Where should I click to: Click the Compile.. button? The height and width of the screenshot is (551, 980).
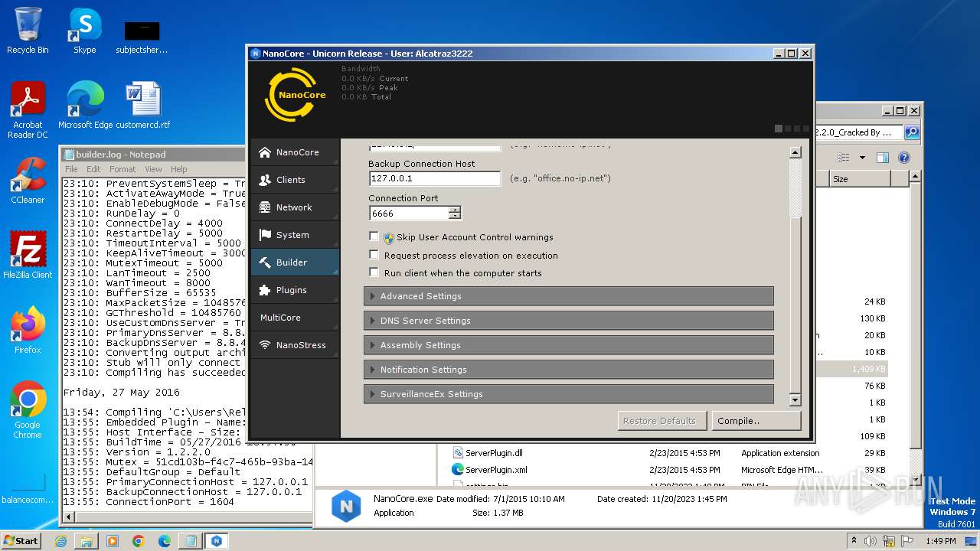point(756,421)
